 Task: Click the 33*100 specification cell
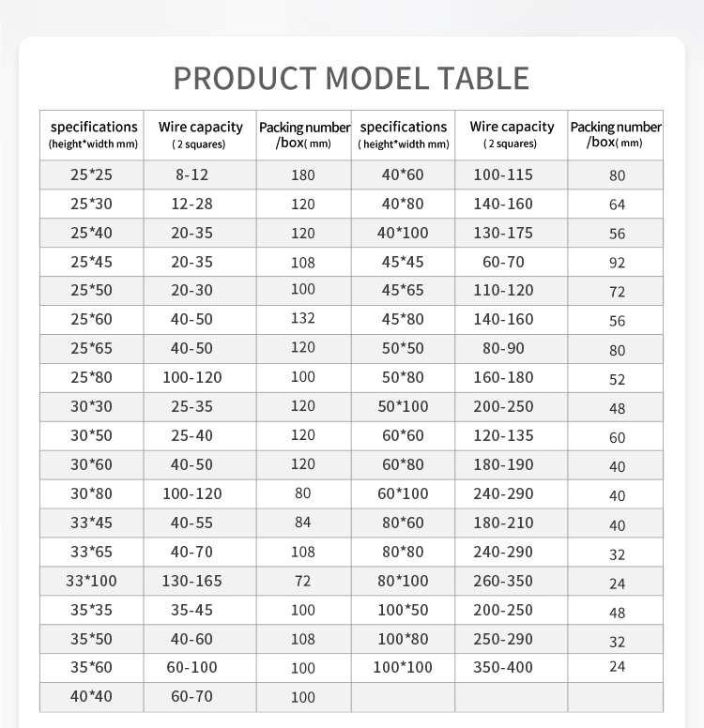point(91,581)
